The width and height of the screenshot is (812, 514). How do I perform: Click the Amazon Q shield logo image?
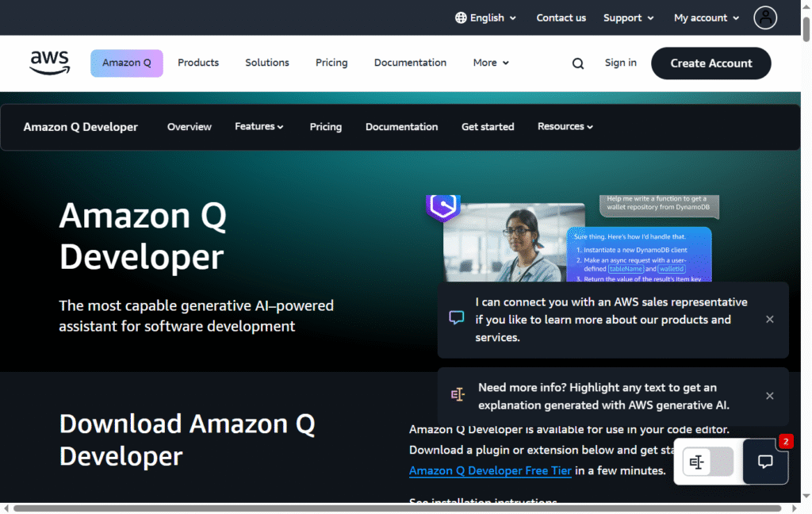point(443,208)
